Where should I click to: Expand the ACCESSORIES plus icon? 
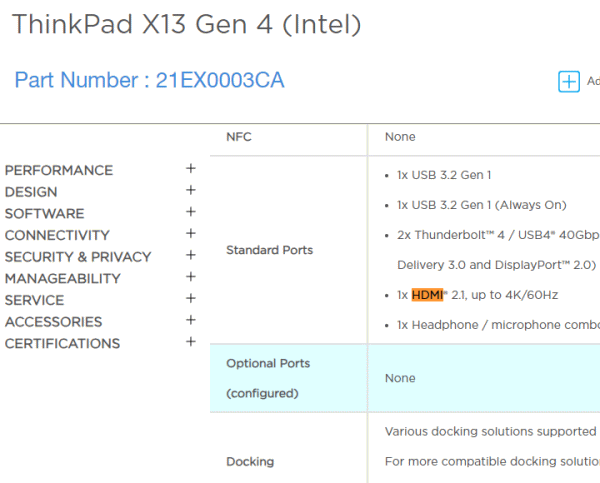[191, 320]
